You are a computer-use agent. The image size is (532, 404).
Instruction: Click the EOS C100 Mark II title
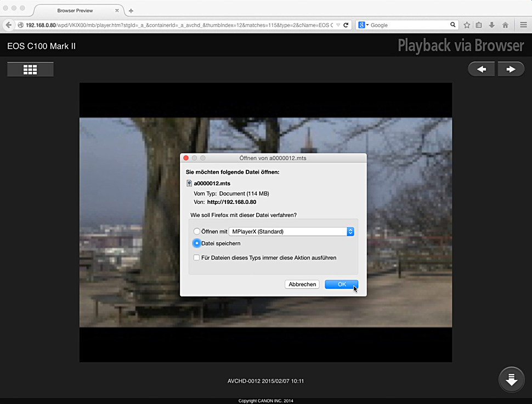click(x=41, y=46)
